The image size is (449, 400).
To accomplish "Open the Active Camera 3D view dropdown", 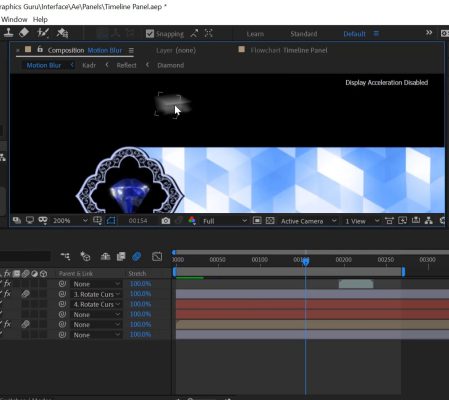I will (308, 221).
